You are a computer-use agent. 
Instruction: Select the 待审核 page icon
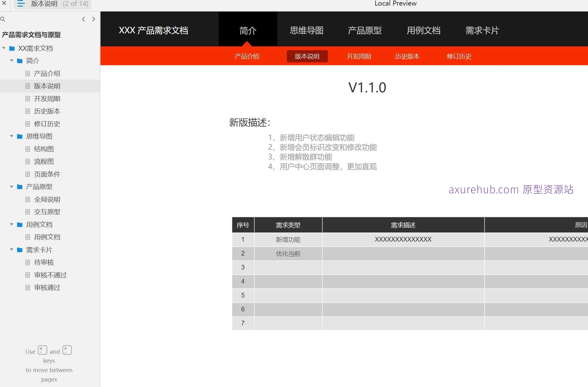[27, 262]
